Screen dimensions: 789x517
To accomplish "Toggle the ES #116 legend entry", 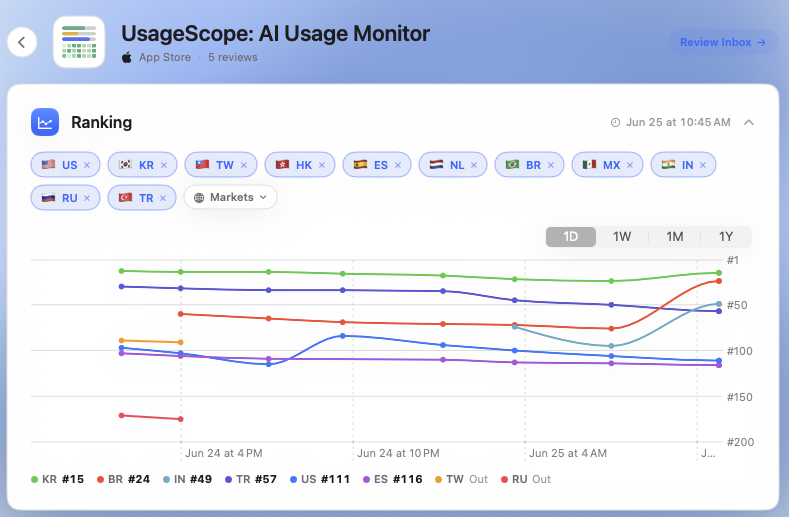I will point(392,479).
